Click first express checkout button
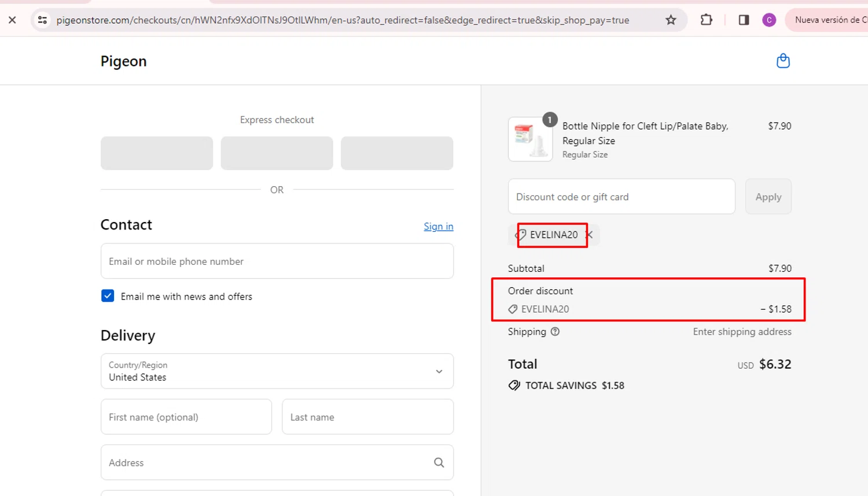This screenshot has height=496, width=868. [157, 153]
